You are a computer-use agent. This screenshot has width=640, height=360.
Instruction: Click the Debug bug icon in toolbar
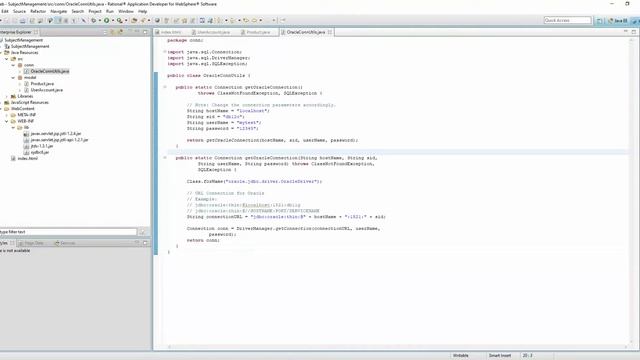coord(93,20)
